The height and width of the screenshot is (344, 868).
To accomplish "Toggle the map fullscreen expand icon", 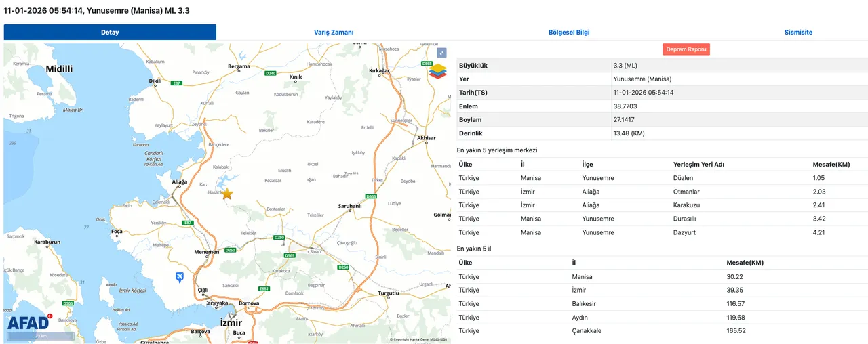I will (x=441, y=53).
